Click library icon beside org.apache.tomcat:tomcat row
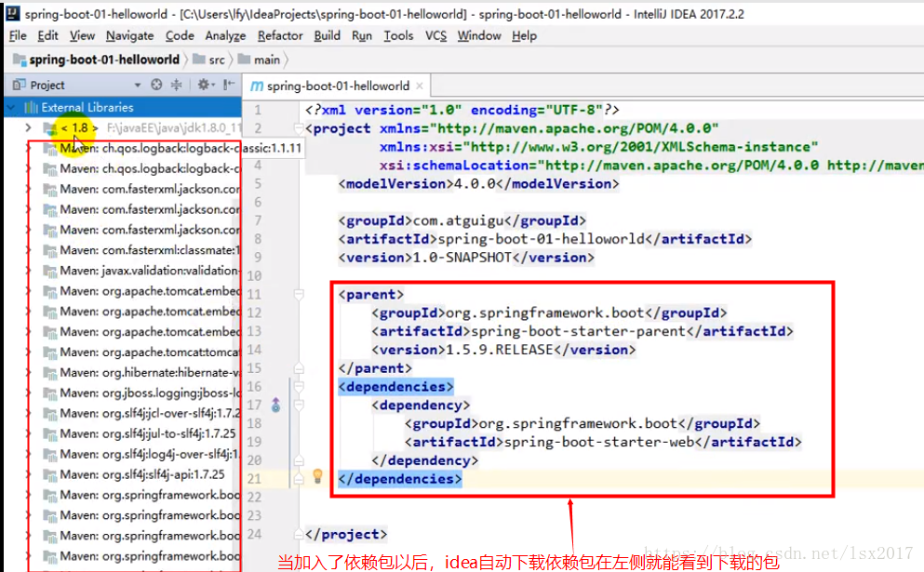Image resolution: width=924 pixels, height=572 pixels. [50, 353]
